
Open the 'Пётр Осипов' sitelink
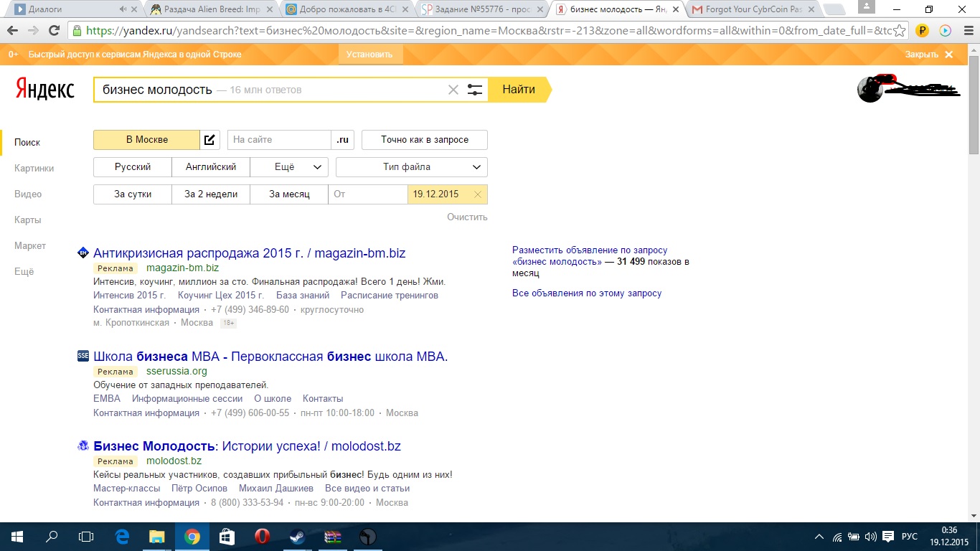pos(199,489)
